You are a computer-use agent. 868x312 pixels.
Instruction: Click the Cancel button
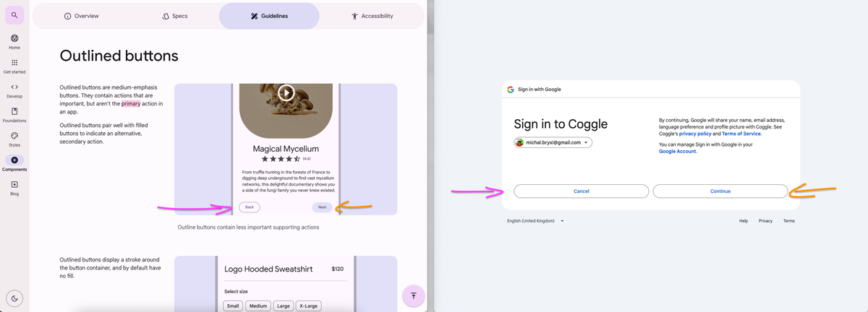581,191
